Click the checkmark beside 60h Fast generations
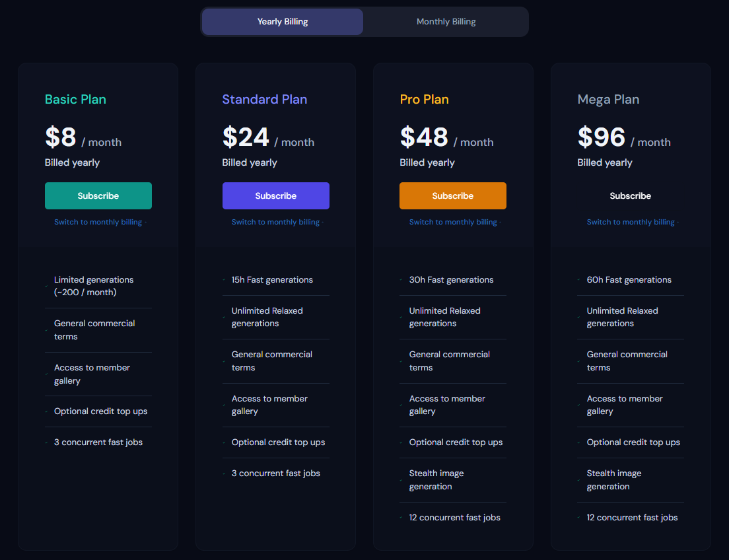729x560 pixels. click(x=579, y=280)
